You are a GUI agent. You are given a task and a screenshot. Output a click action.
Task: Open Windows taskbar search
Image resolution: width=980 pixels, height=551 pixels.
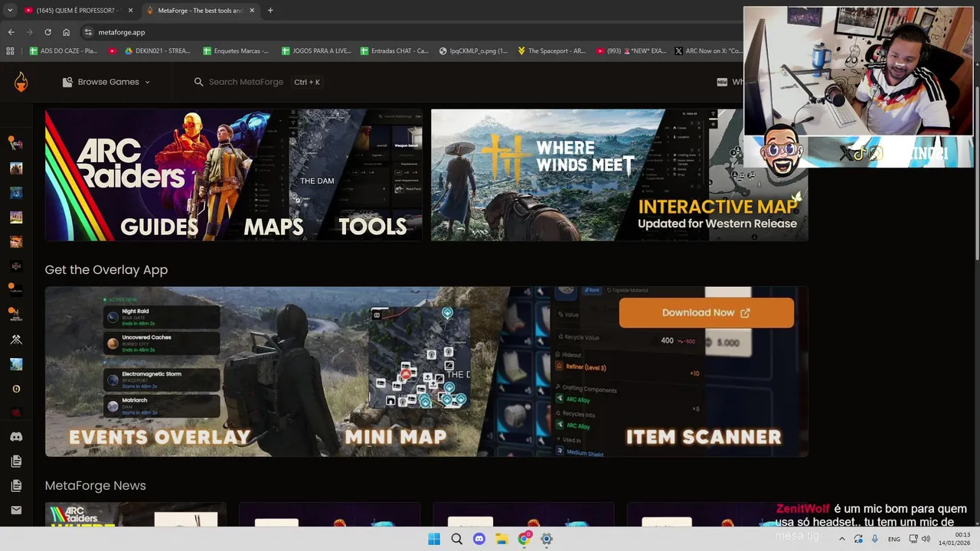tap(456, 539)
